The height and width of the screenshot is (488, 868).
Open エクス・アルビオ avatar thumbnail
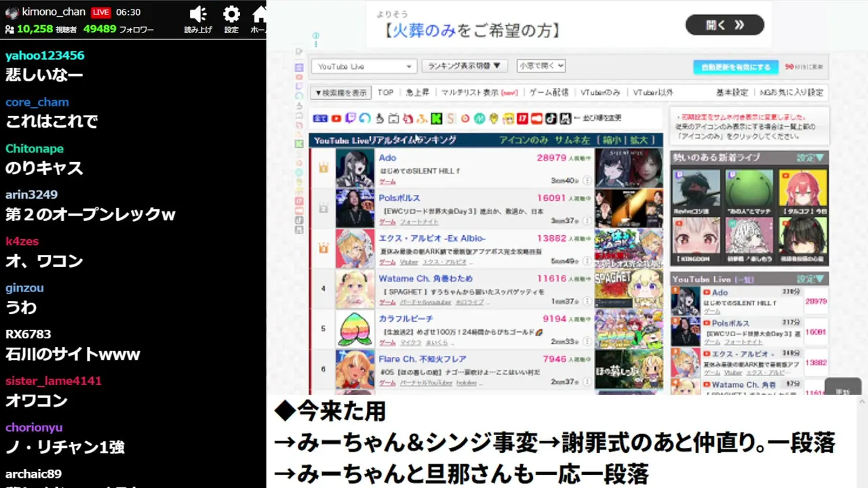click(355, 249)
